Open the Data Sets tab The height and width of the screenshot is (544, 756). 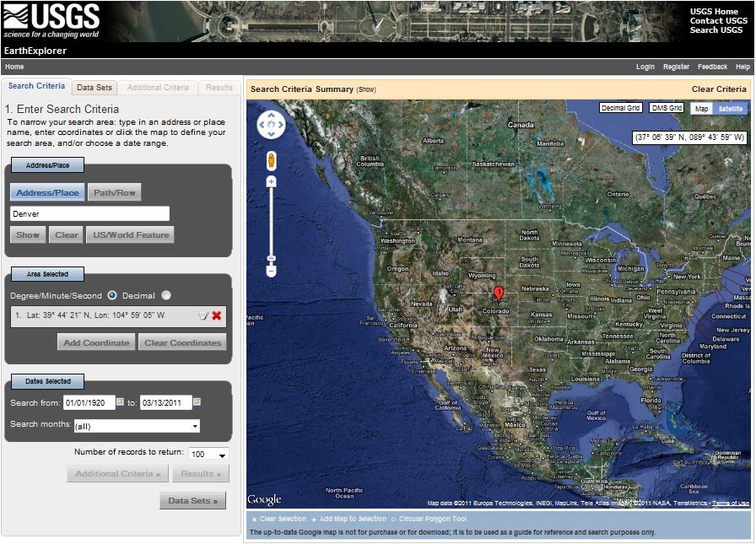[94, 87]
